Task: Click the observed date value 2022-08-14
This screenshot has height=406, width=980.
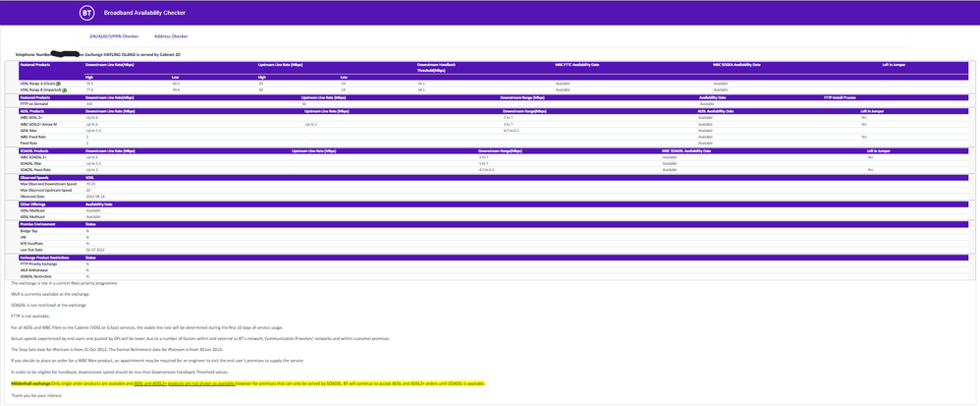Action: pyautogui.click(x=93, y=197)
